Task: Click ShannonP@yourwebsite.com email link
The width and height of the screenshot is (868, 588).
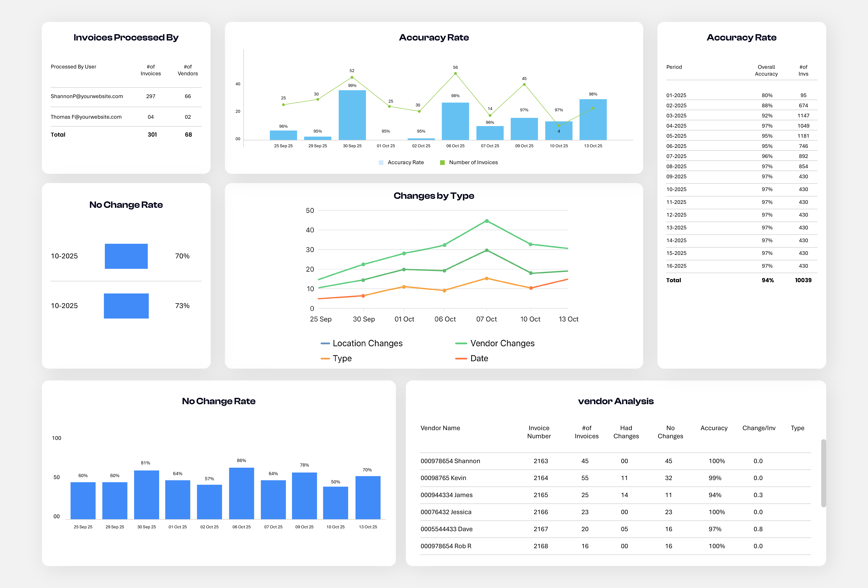Action: click(x=87, y=96)
